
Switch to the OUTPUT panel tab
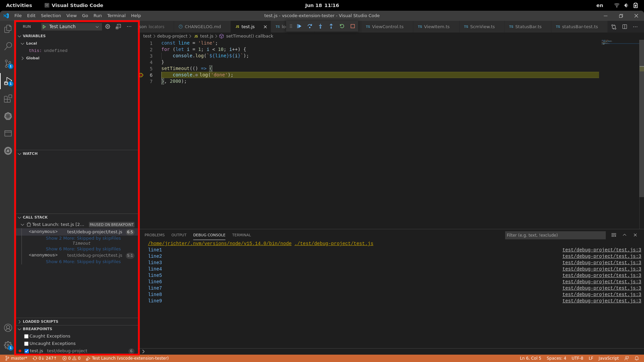click(179, 235)
